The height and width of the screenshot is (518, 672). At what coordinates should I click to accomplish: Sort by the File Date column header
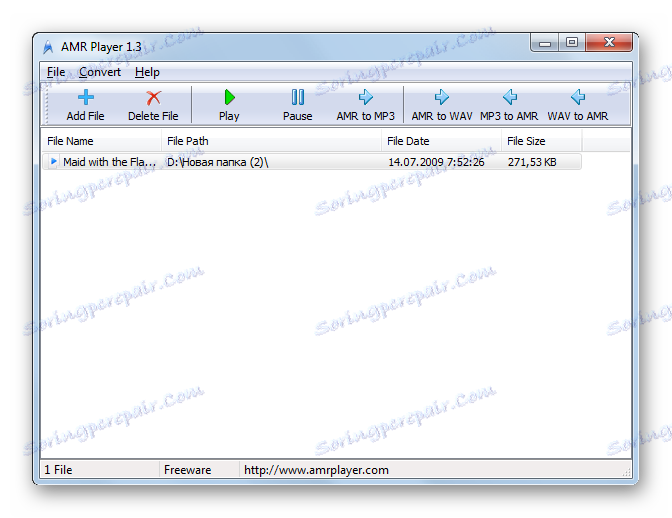[x=441, y=141]
